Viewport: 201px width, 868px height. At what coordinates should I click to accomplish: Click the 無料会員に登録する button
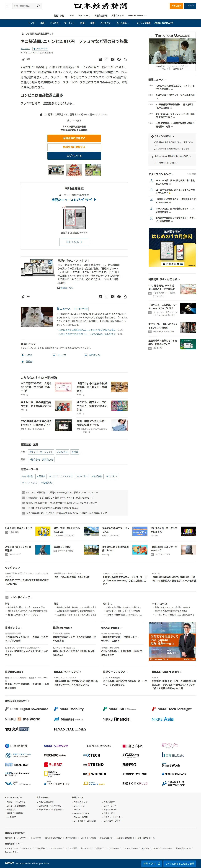[x=74, y=147]
